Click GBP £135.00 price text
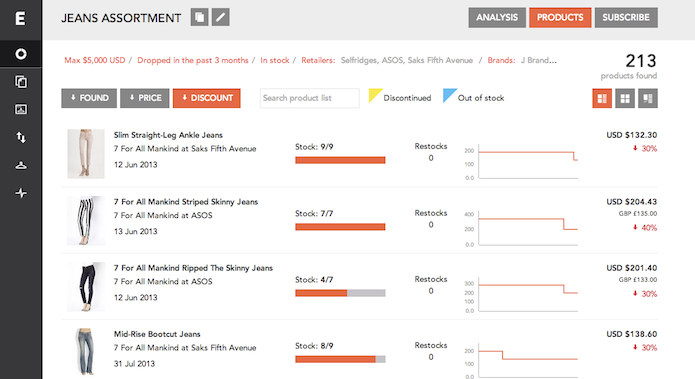 coord(638,214)
